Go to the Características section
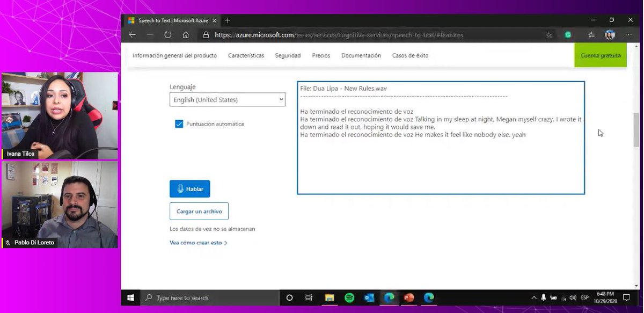Viewport: 644px width, 313px height. [246, 55]
